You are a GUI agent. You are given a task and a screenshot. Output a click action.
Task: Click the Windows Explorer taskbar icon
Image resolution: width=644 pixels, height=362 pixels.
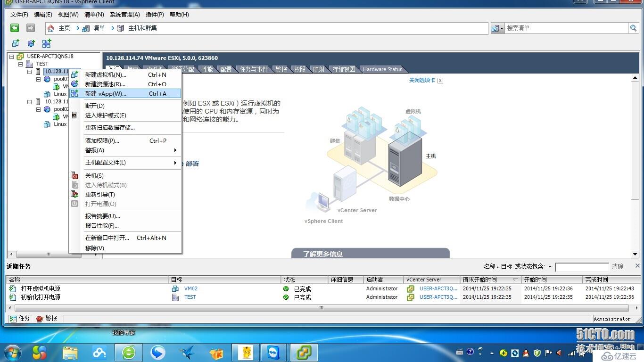pyautogui.click(x=70, y=352)
